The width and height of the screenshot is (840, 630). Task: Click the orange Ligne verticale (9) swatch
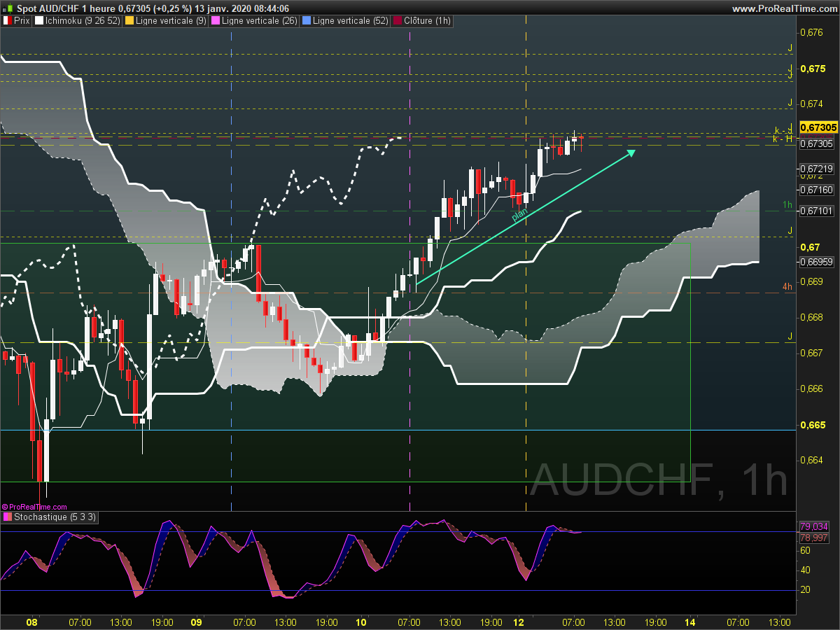[x=129, y=21]
